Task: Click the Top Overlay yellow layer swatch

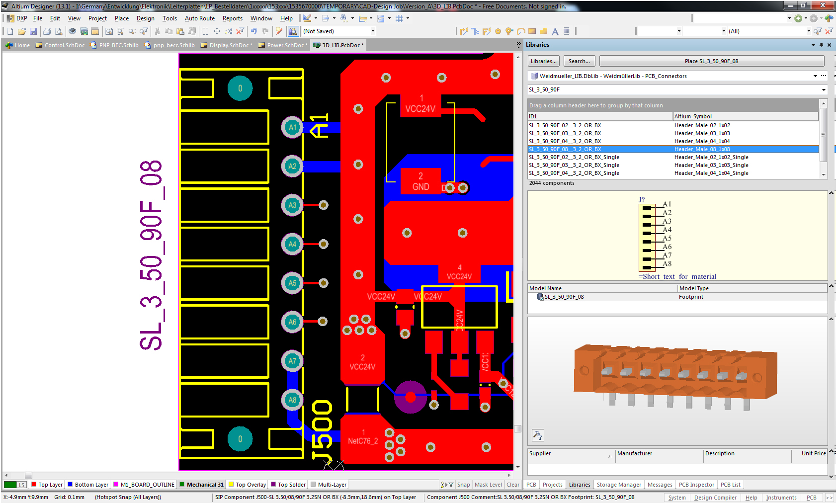Action: pyautogui.click(x=231, y=485)
